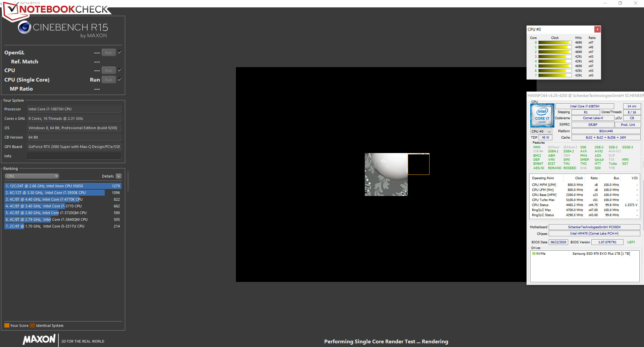This screenshot has height=347, width=644.
Task: Click the GFX Board GeForce RTX 2080 field
Action: [74, 147]
